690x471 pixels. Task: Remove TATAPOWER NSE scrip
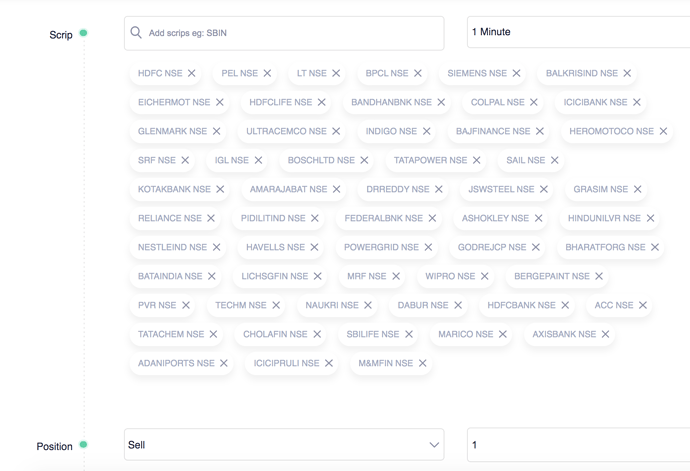(x=477, y=160)
